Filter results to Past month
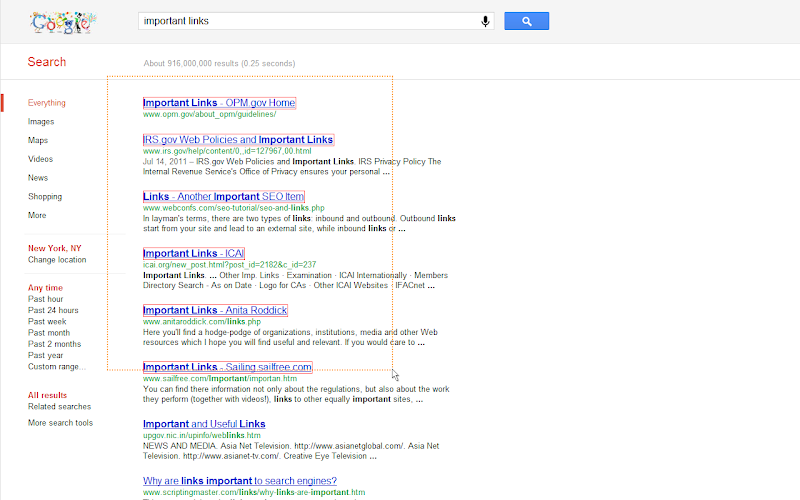The width and height of the screenshot is (800, 500). point(49,333)
